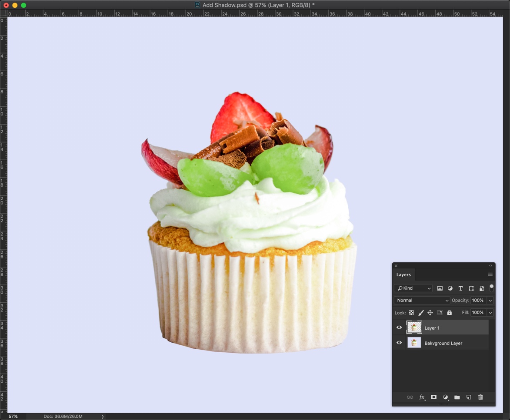Click the create new layer icon

tap(469, 397)
